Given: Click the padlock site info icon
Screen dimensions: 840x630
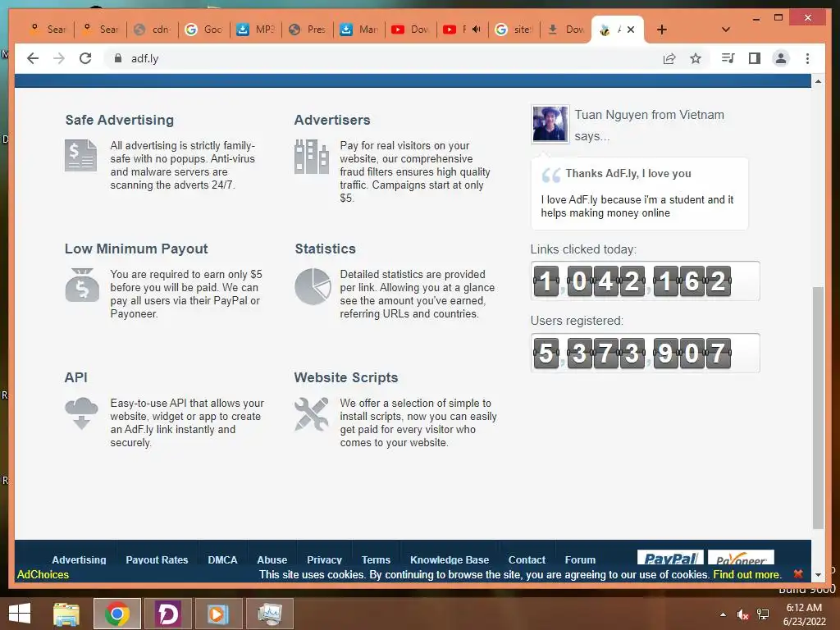Looking at the screenshot, I should coord(118,58).
